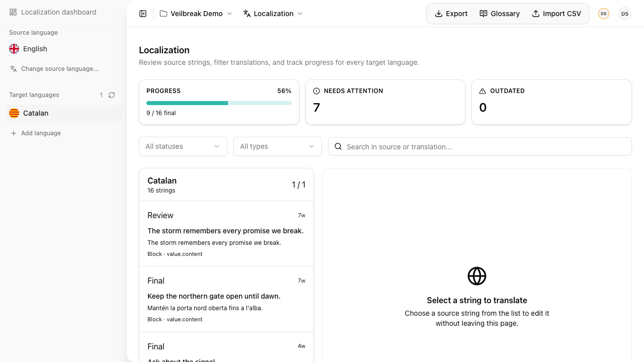644x362 pixels.
Task: Open the All types filter
Action: point(278,146)
